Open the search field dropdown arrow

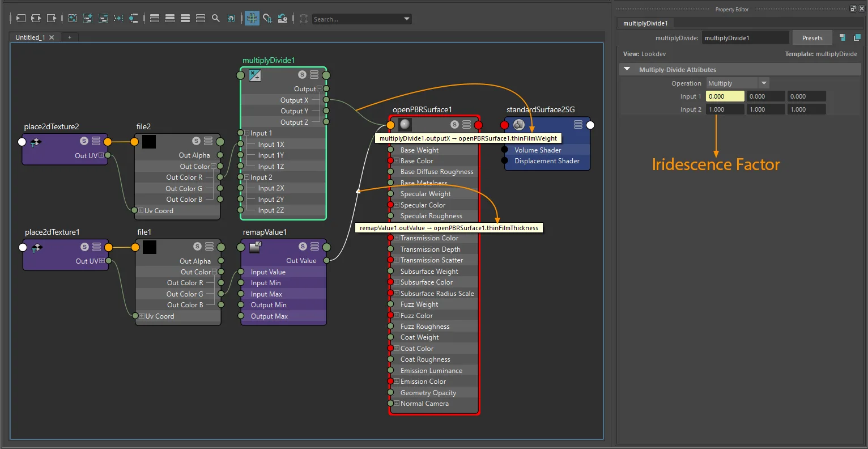coord(407,19)
